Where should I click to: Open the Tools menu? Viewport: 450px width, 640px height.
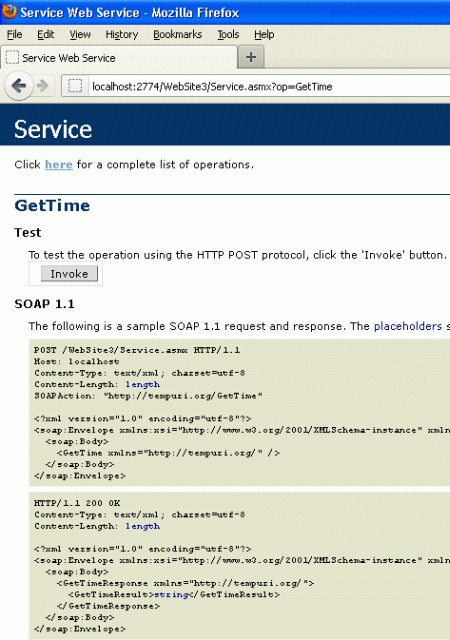pyautogui.click(x=228, y=35)
